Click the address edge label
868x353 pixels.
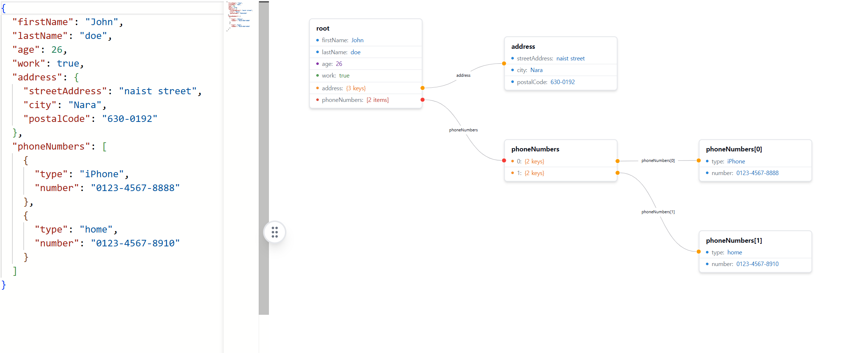point(463,75)
